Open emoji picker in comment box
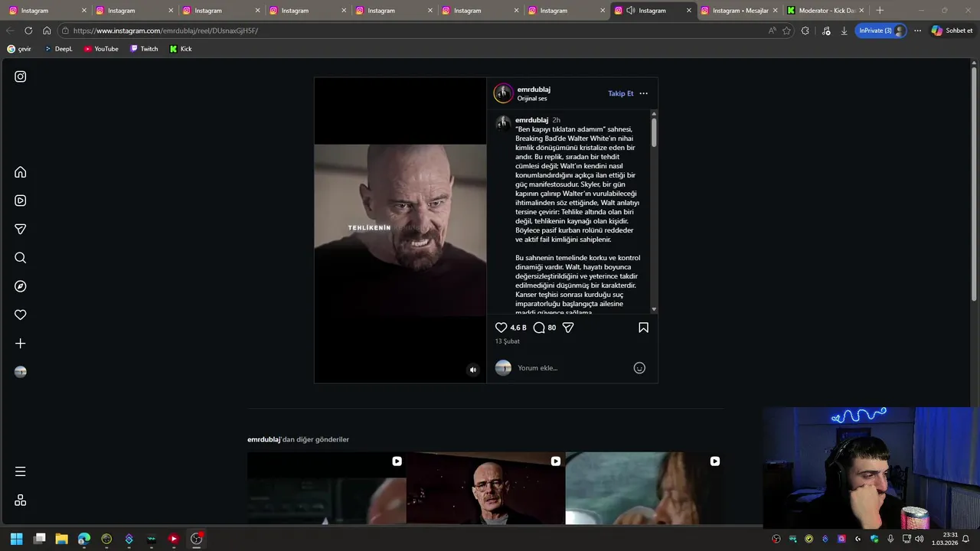 (639, 368)
